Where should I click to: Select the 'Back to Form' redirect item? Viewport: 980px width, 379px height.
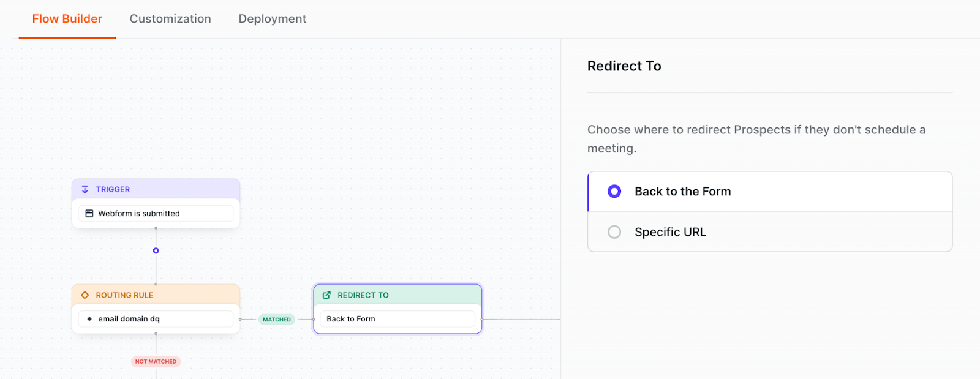(x=398, y=319)
